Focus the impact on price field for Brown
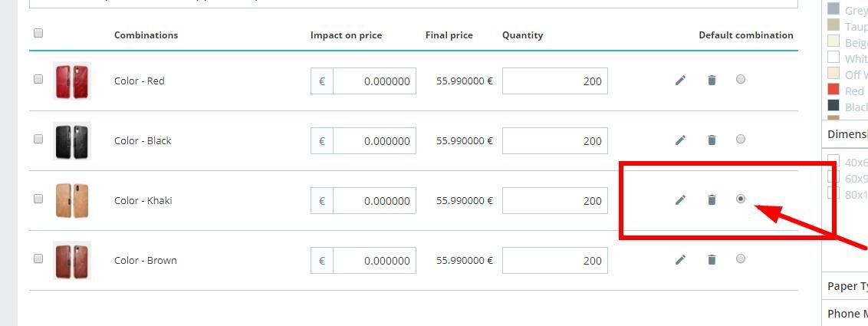Viewport: 868px width, 326px height. 373,261
